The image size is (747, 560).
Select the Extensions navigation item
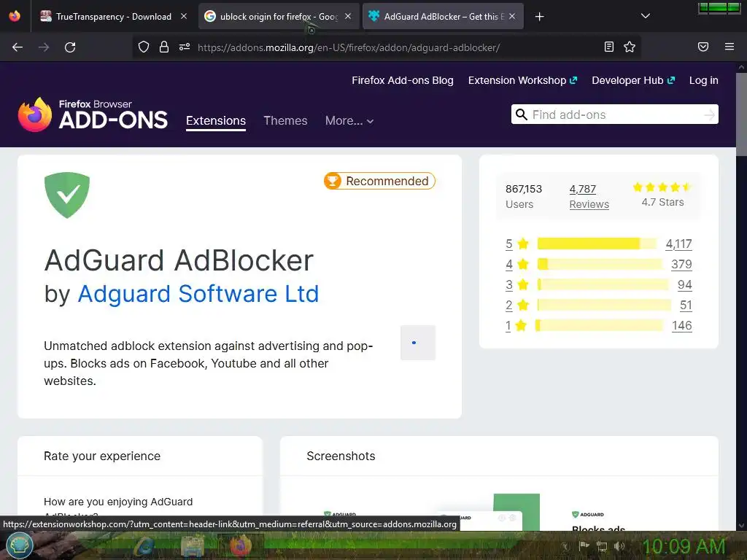[x=216, y=120]
